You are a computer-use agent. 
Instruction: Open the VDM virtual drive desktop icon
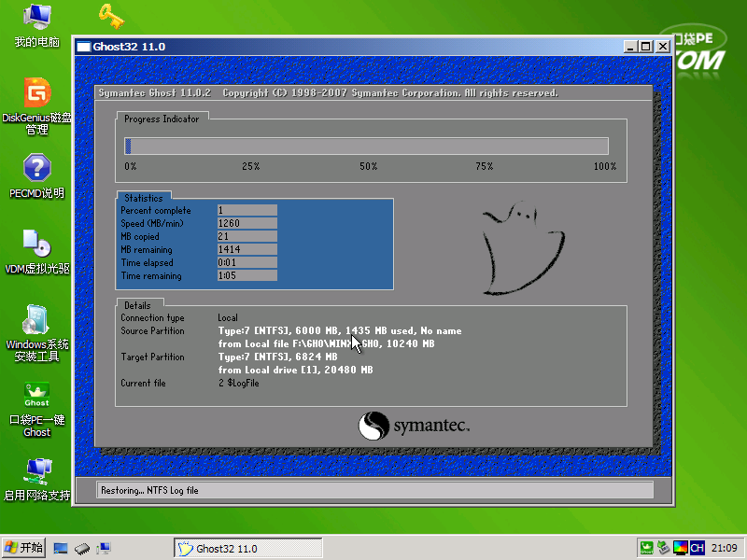pyautogui.click(x=36, y=244)
